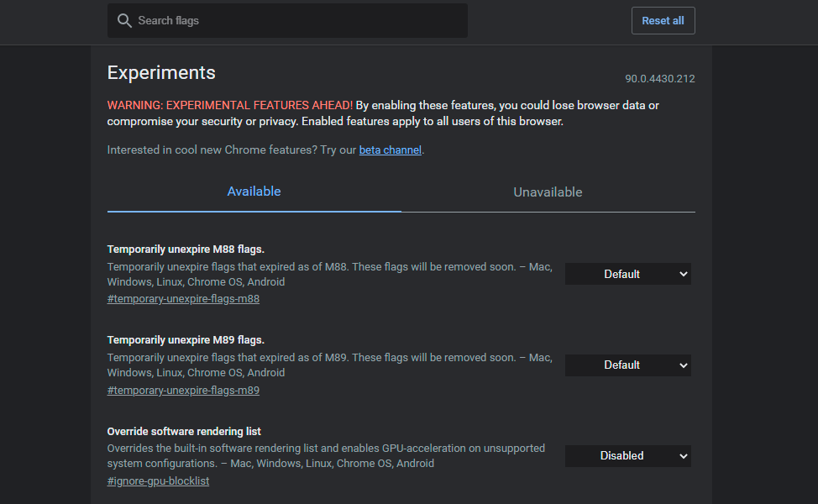The width and height of the screenshot is (818, 504).
Task: Click the #ignore-gpu-blocklist anchor link
Action: [x=158, y=481]
